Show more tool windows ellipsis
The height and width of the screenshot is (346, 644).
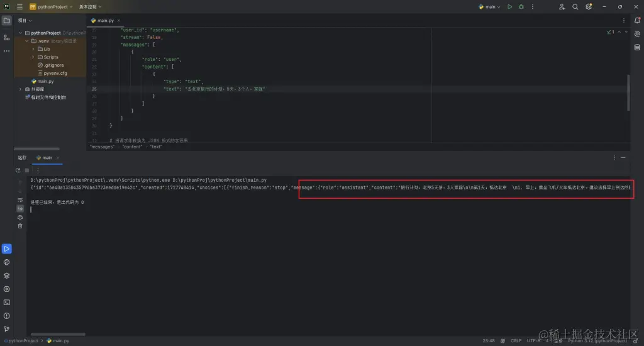(6, 51)
